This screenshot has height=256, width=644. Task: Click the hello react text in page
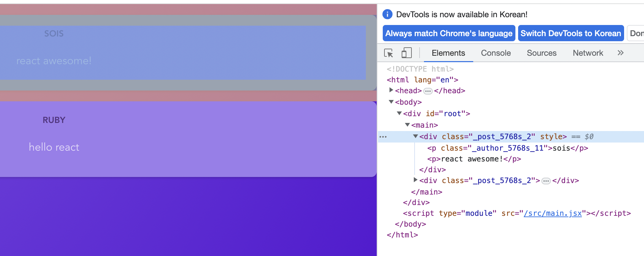pos(54,147)
